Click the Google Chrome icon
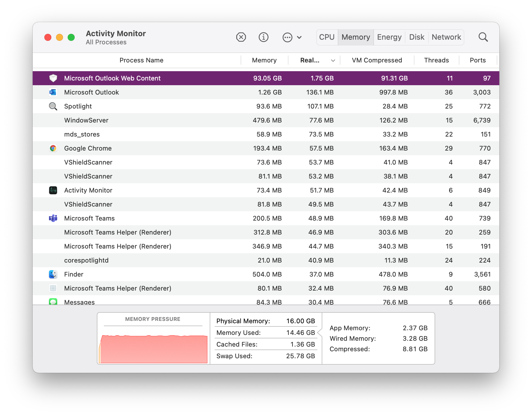This screenshot has height=416, width=532. coord(53,148)
